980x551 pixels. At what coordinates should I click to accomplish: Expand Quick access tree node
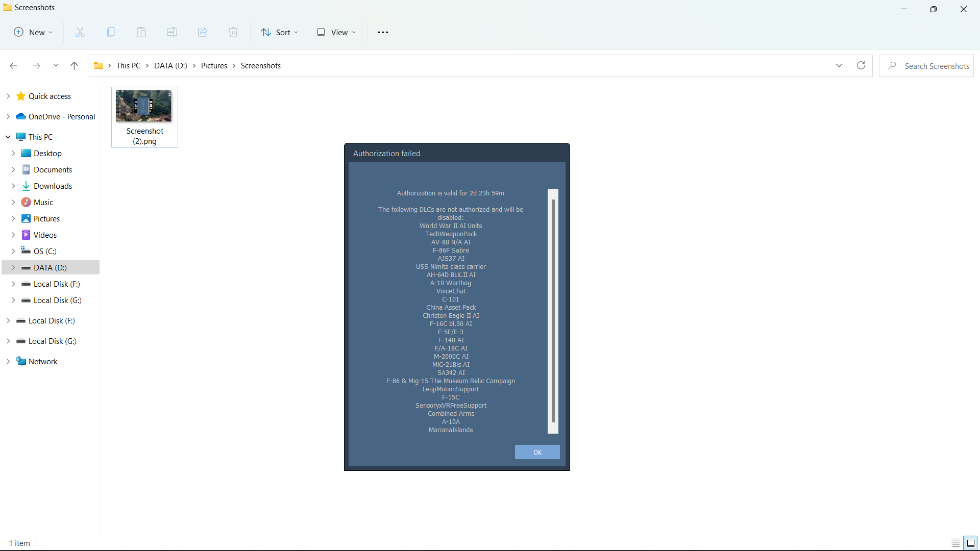8,96
